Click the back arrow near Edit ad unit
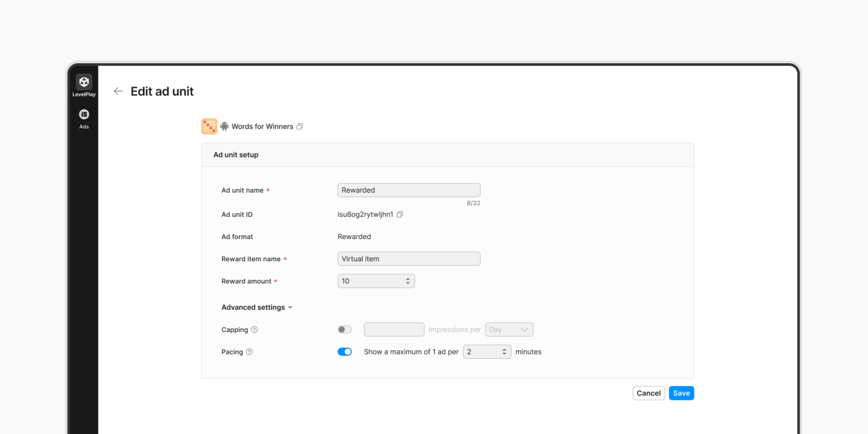The height and width of the screenshot is (434, 868). [118, 91]
